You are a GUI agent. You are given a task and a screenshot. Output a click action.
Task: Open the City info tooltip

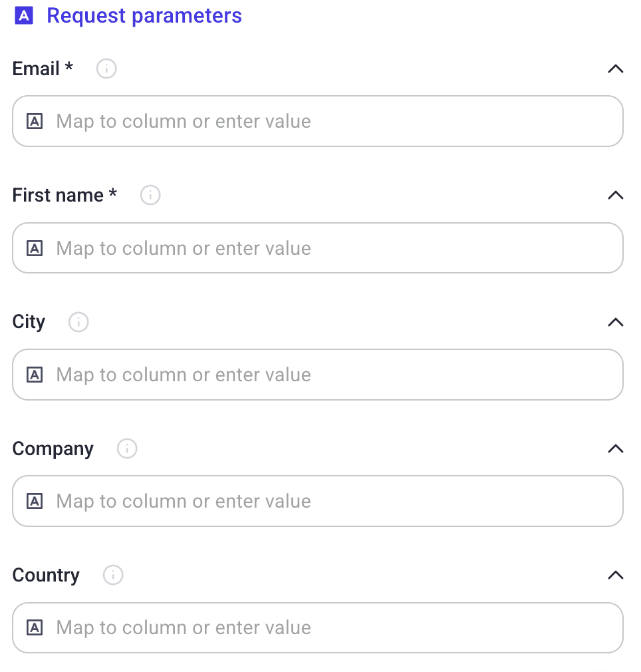pyautogui.click(x=78, y=322)
